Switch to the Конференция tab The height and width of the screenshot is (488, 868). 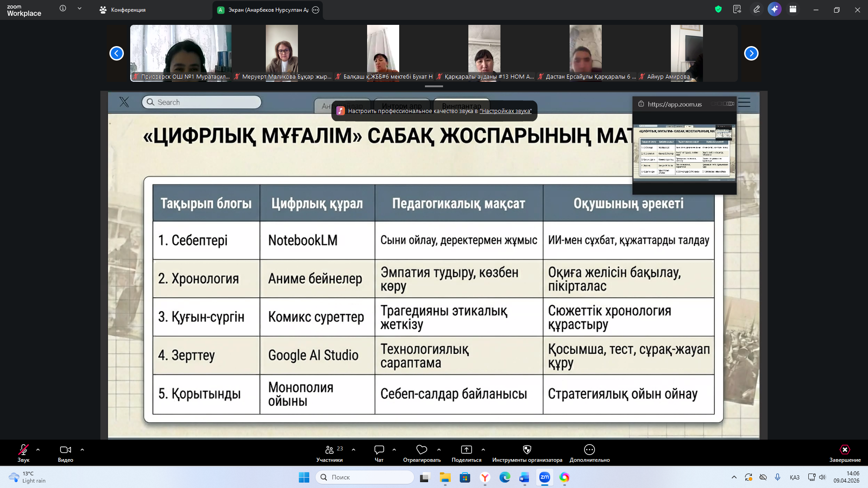[x=123, y=10]
